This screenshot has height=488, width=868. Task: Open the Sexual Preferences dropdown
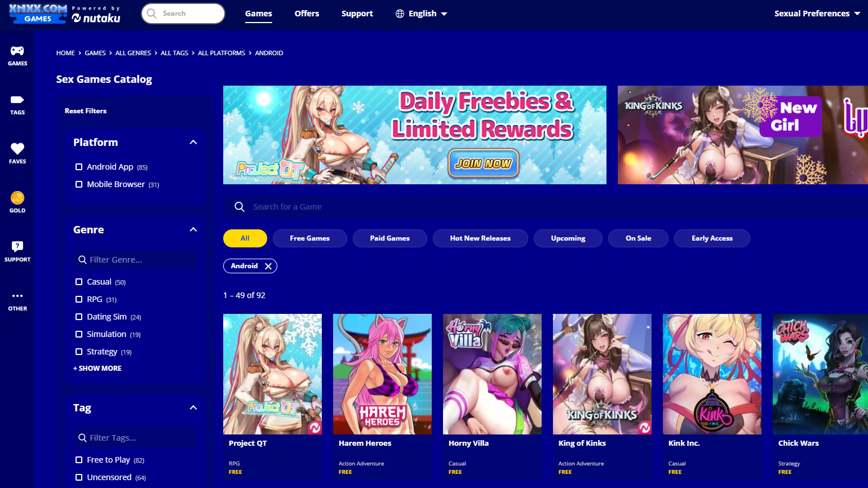point(817,14)
